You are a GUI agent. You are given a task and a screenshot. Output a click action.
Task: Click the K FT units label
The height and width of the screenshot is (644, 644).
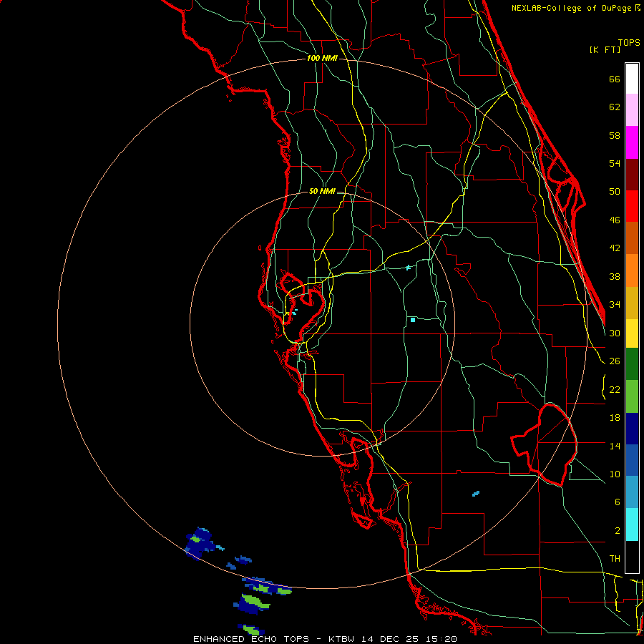605,49
